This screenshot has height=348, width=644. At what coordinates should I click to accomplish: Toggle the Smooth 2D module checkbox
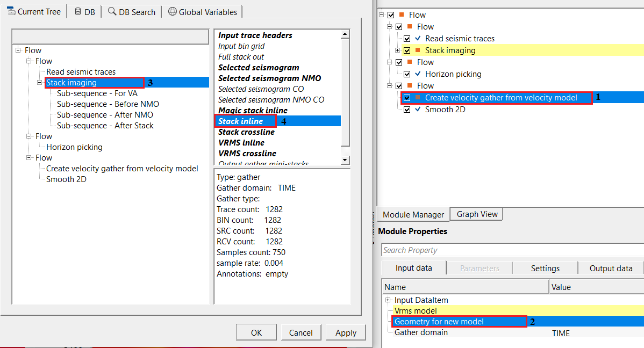pos(407,110)
